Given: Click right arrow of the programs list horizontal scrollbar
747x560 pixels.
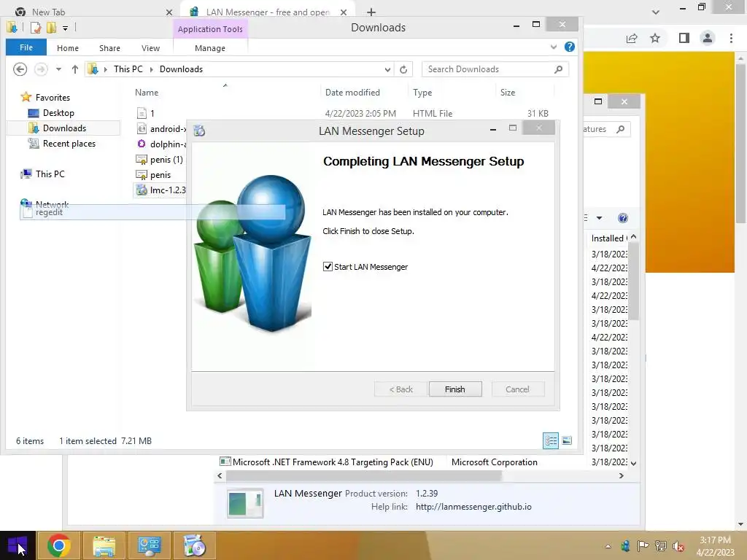Looking at the screenshot, I should [x=621, y=475].
